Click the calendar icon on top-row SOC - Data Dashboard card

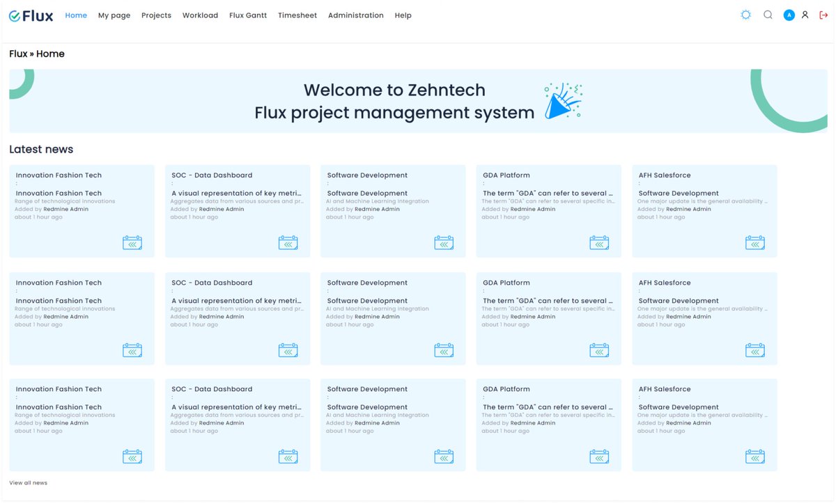coord(288,242)
